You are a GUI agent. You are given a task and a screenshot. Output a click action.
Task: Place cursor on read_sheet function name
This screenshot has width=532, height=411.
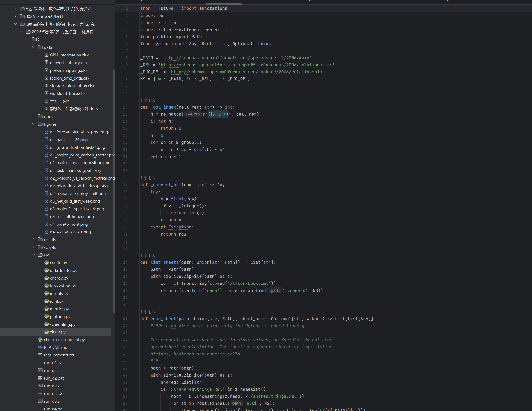[x=163, y=319]
